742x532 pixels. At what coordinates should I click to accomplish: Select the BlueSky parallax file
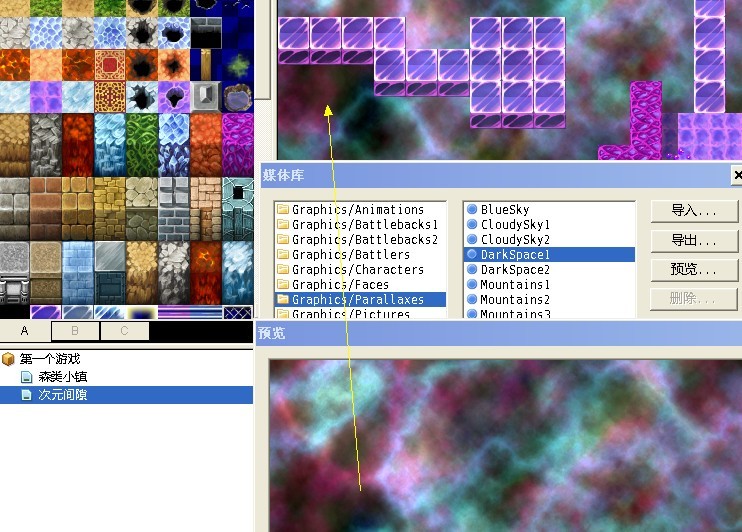[x=549, y=210]
